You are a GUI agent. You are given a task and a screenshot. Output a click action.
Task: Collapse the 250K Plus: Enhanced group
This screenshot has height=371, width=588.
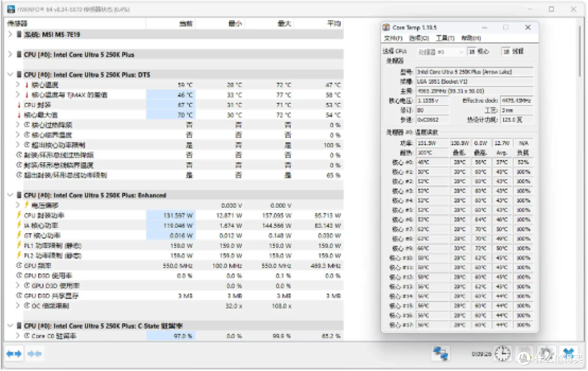[x=10, y=195]
